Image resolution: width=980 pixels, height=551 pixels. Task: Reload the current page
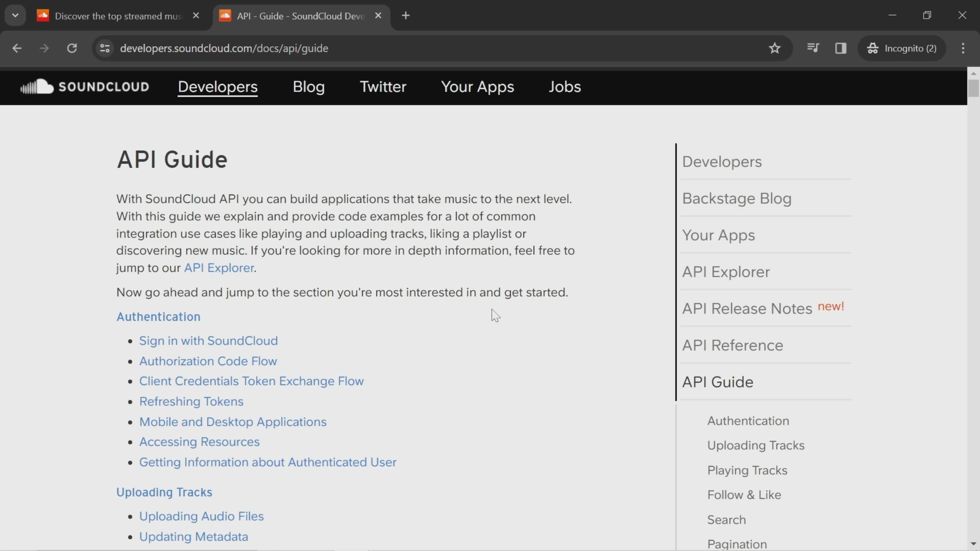point(72,48)
